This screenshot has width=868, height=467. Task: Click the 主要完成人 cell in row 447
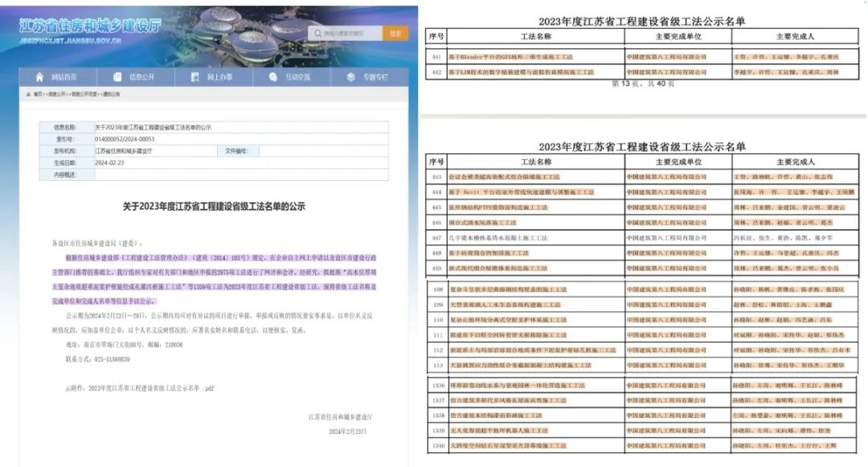(796, 238)
